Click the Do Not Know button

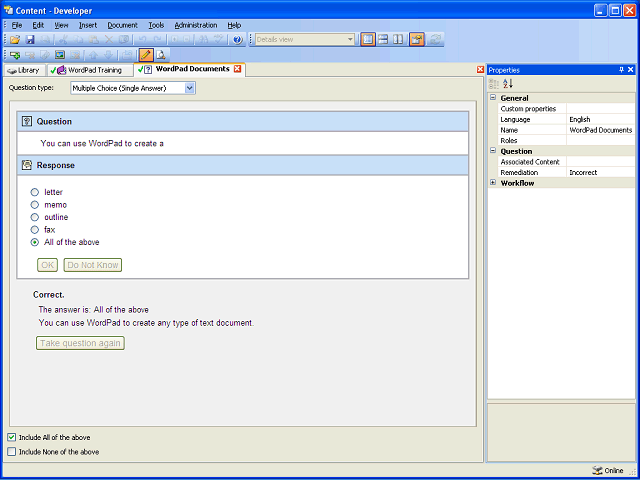(x=93, y=265)
